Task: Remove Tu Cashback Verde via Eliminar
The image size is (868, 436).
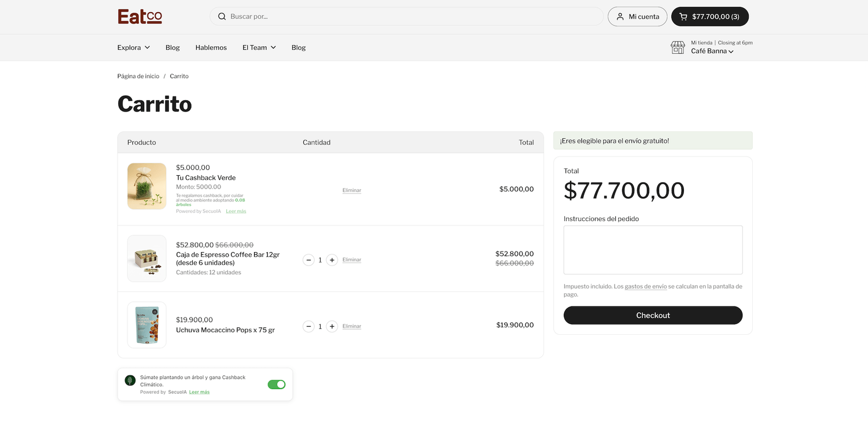Action: (x=352, y=190)
